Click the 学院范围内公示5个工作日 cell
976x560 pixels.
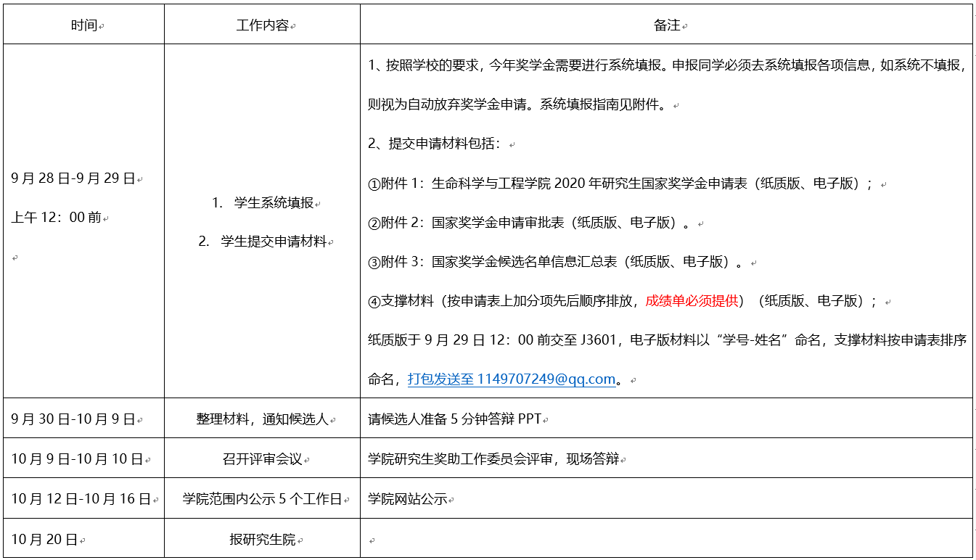tap(262, 499)
